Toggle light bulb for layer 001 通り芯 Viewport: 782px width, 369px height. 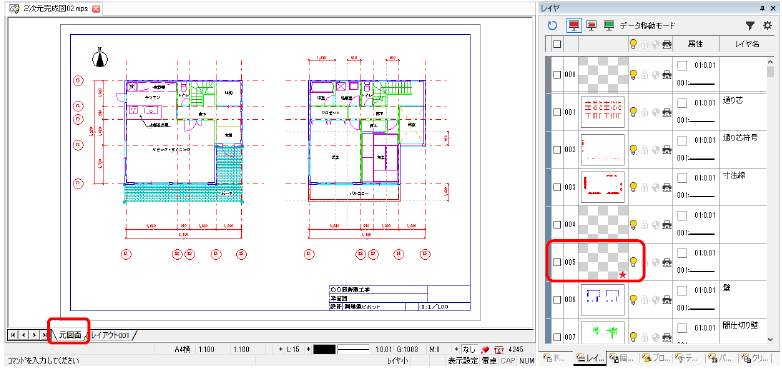(x=634, y=112)
